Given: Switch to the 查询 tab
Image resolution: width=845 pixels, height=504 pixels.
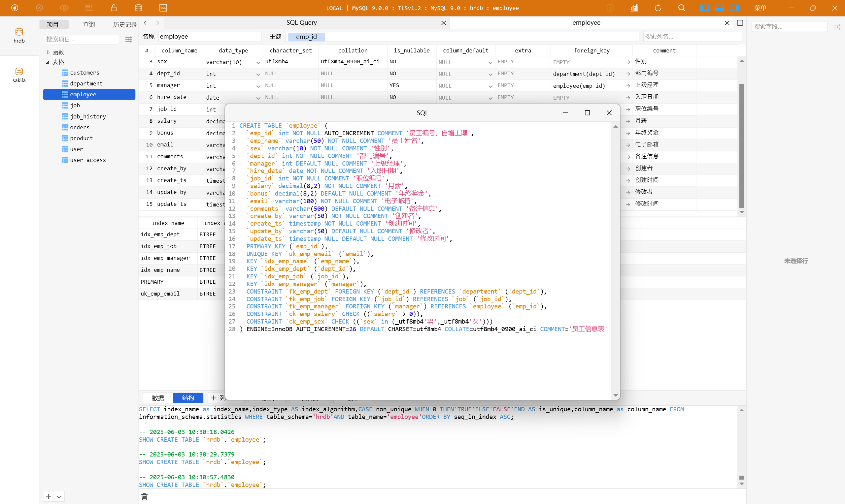Looking at the screenshot, I should coord(89,24).
